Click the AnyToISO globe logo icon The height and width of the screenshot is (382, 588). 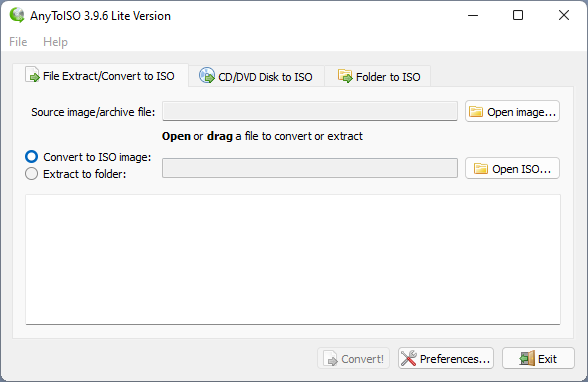17,15
